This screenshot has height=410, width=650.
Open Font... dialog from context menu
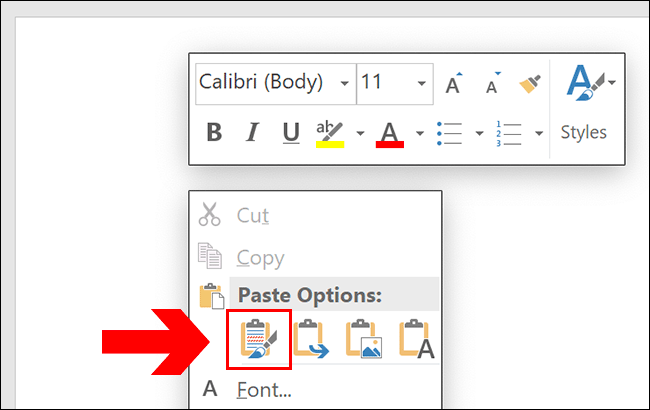264,389
